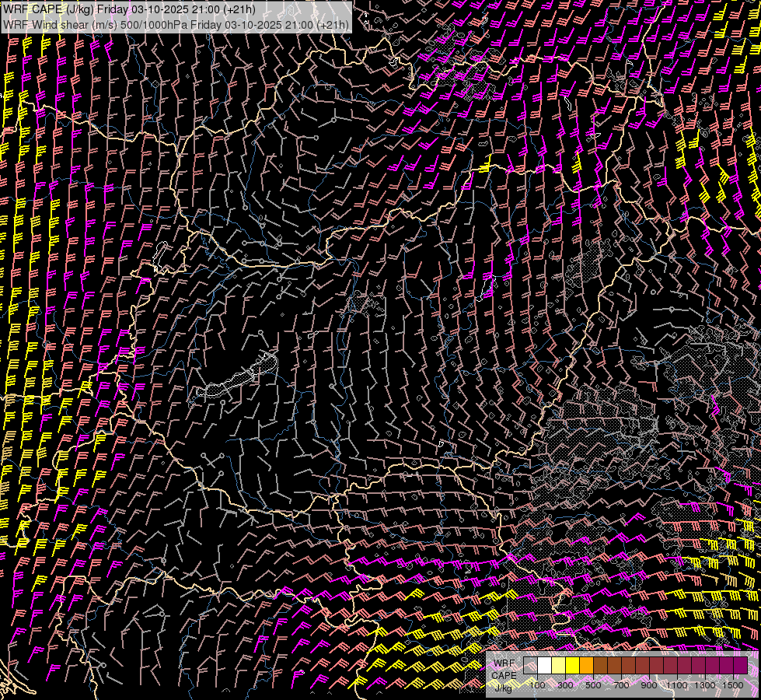Choose the orange CAPE legend swatch
The width and height of the screenshot is (761, 700).
point(587,666)
